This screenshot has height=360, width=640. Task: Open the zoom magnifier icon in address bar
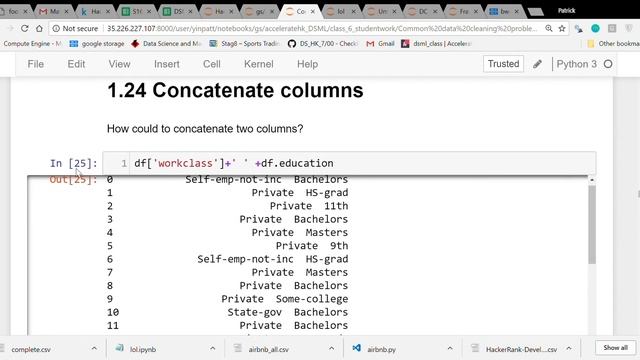point(549,28)
